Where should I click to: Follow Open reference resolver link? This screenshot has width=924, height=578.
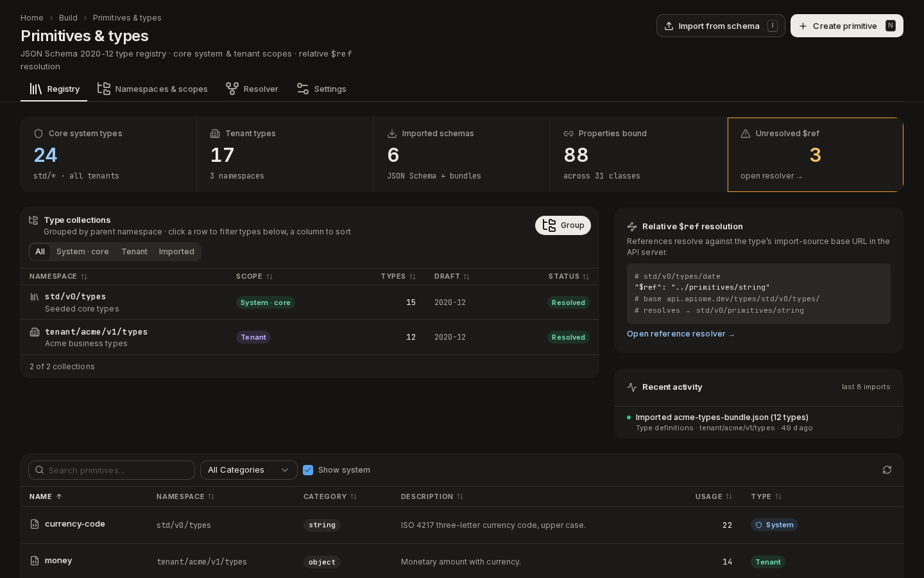point(681,334)
